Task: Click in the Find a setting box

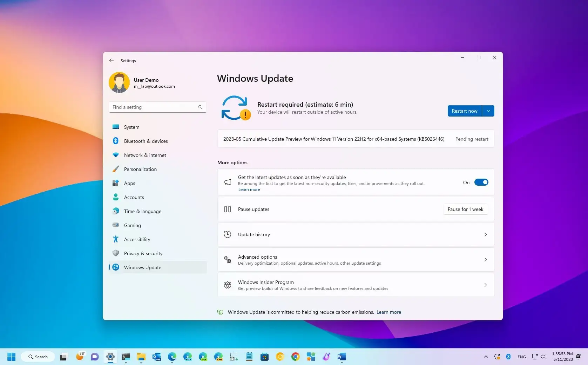Action: [158, 107]
